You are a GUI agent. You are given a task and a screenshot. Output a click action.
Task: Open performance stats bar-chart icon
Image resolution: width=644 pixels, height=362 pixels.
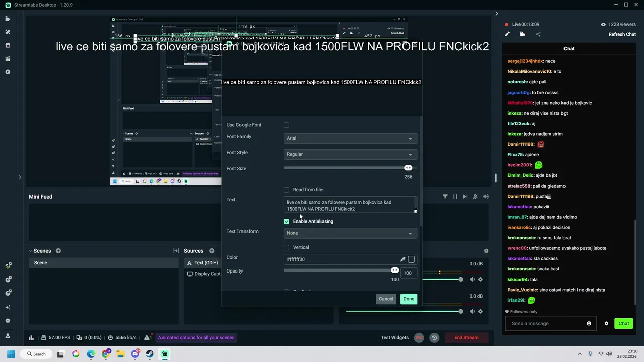click(31, 338)
